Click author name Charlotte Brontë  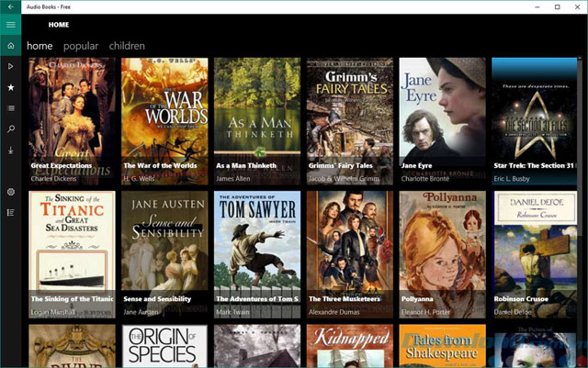point(425,179)
